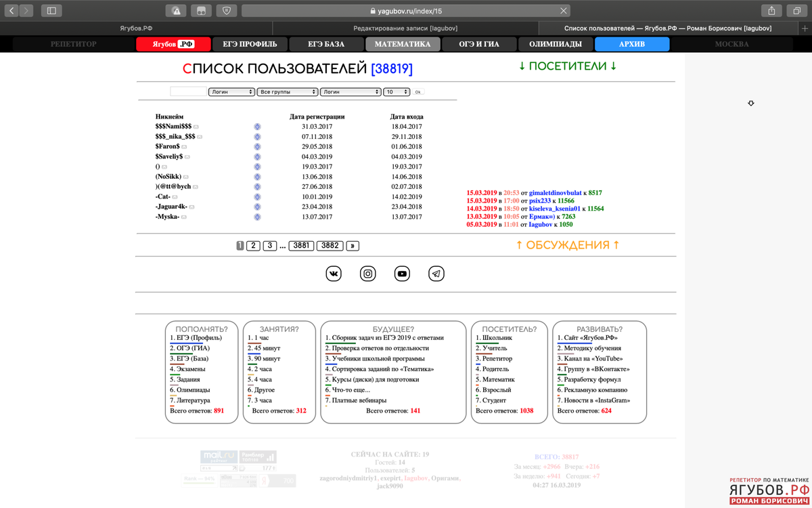Click the mail icon next to $$$Nami$$$
Image resolution: width=812 pixels, height=508 pixels.
196,127
